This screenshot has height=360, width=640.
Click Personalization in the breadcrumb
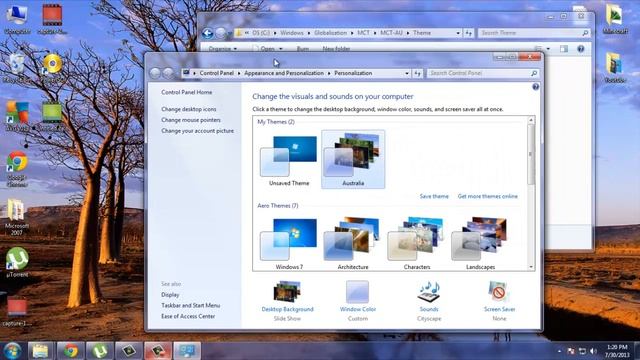pos(353,73)
